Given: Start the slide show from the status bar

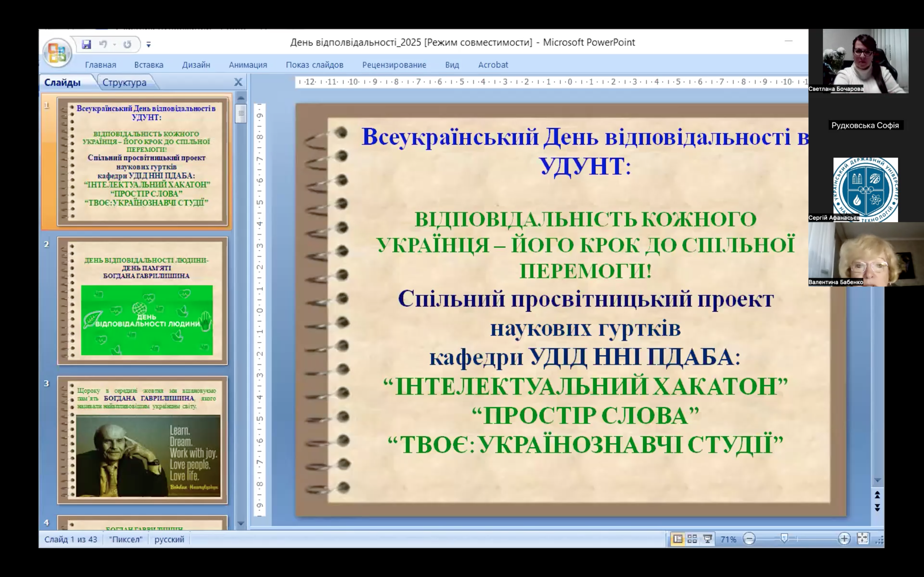Looking at the screenshot, I should (x=707, y=539).
